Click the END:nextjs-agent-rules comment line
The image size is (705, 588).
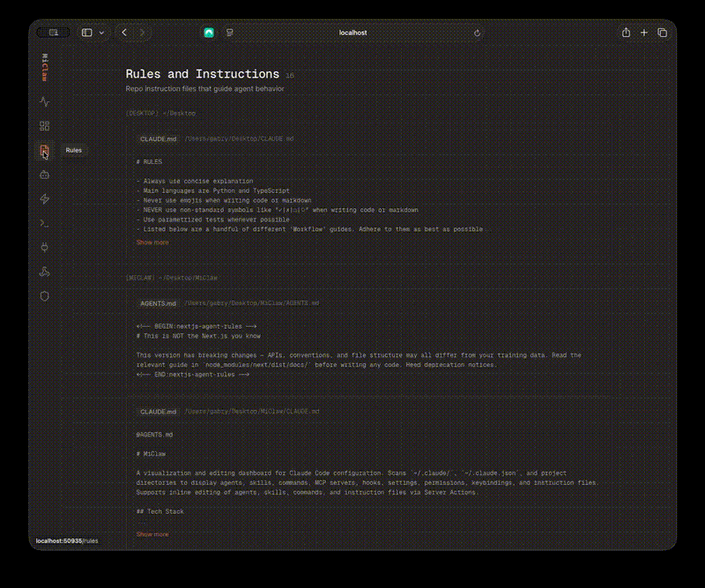(193, 375)
